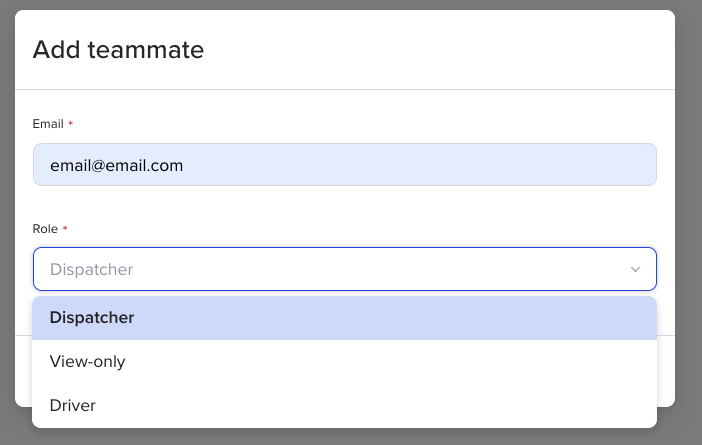Click empty area right of the Role label
The width and height of the screenshot is (702, 445).
350,229
